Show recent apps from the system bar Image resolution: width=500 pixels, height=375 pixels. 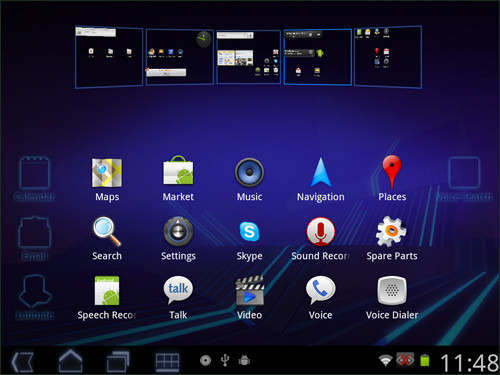(118, 361)
